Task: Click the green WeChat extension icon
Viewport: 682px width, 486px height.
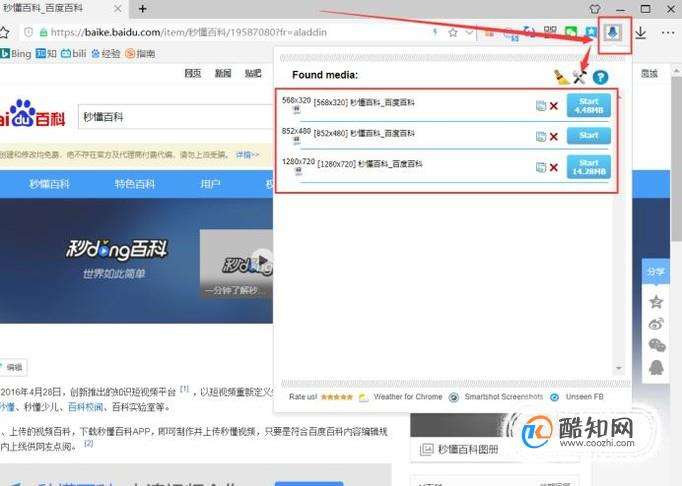Action: click(571, 32)
